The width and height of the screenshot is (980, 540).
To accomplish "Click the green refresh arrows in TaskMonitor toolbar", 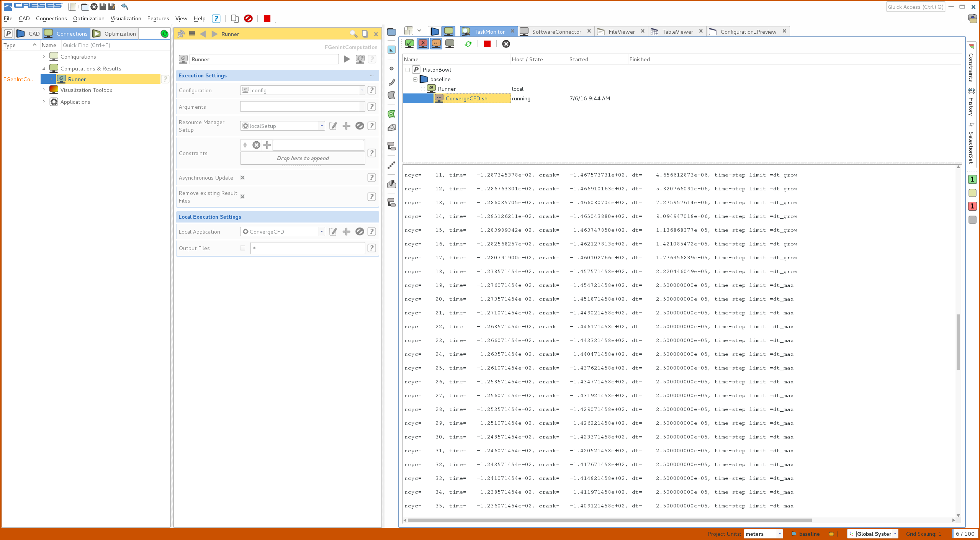I will point(468,44).
